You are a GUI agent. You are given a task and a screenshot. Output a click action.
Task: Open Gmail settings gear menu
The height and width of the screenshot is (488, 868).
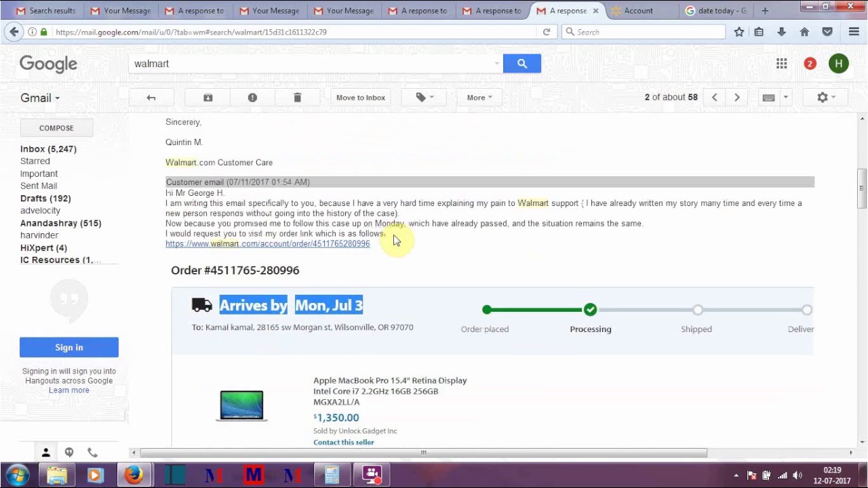pos(825,98)
